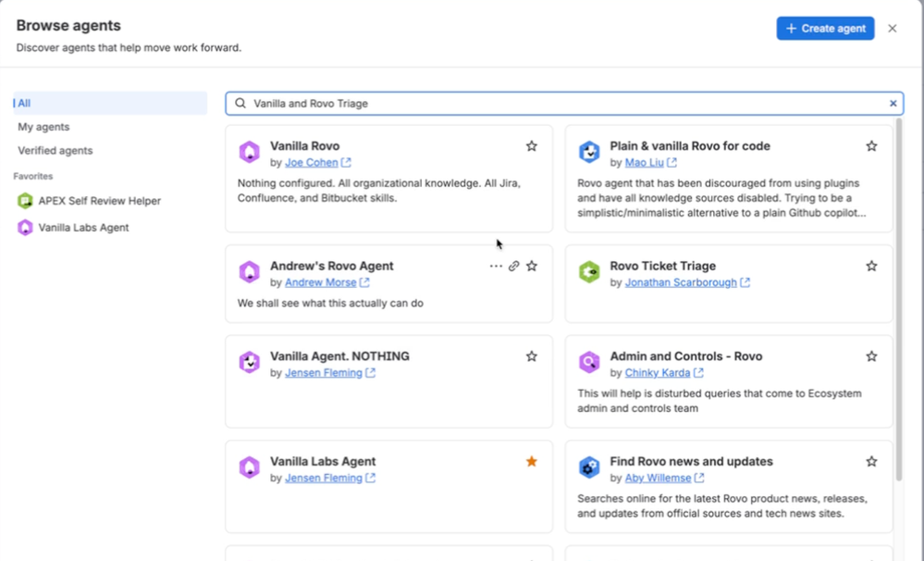Screen dimensions: 924x561
Task: Click the search magnifier icon
Action: (240, 104)
